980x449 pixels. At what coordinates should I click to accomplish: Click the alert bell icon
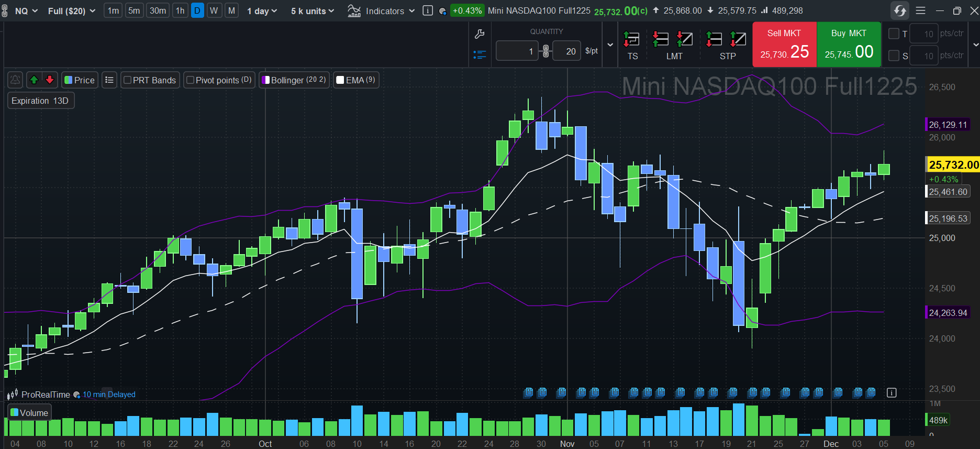coord(15,80)
